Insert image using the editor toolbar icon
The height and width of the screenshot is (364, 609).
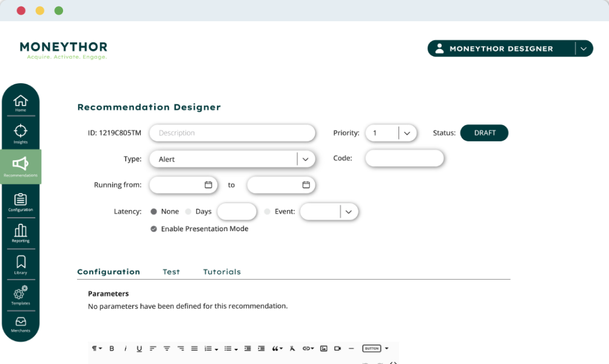pos(323,348)
